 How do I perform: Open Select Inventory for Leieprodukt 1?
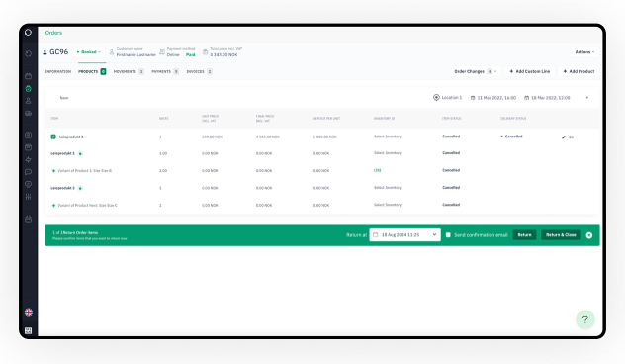(x=388, y=153)
